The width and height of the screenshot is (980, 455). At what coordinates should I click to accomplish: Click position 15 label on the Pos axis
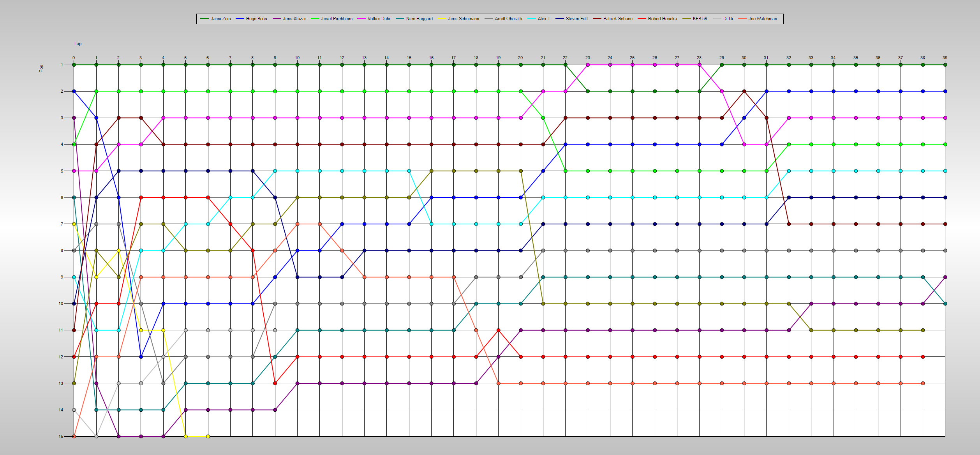point(61,436)
